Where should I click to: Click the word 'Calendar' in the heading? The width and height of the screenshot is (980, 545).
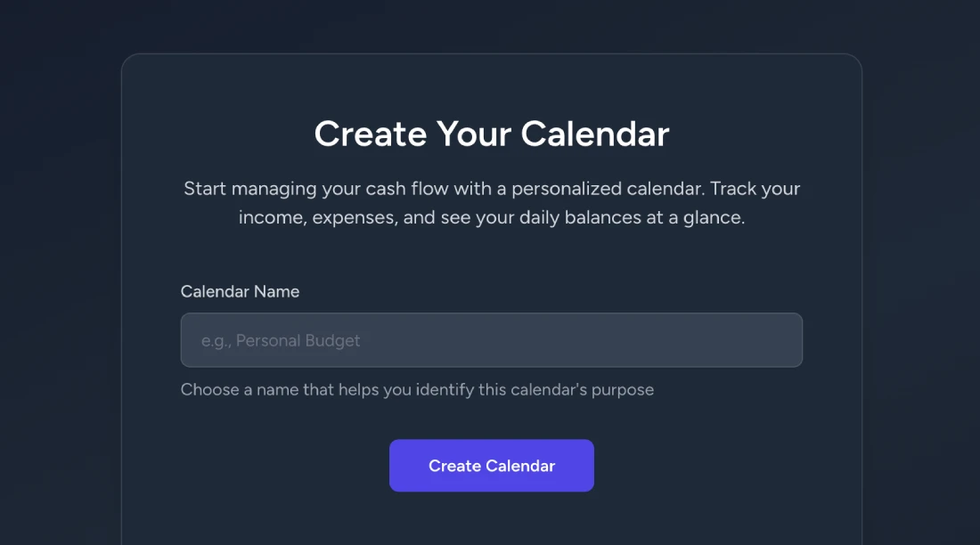593,134
